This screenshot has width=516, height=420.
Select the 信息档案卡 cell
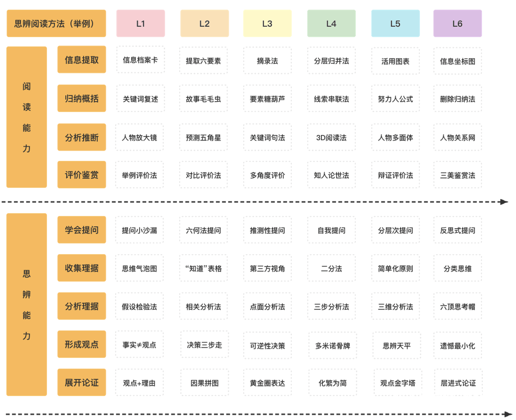tap(140, 60)
